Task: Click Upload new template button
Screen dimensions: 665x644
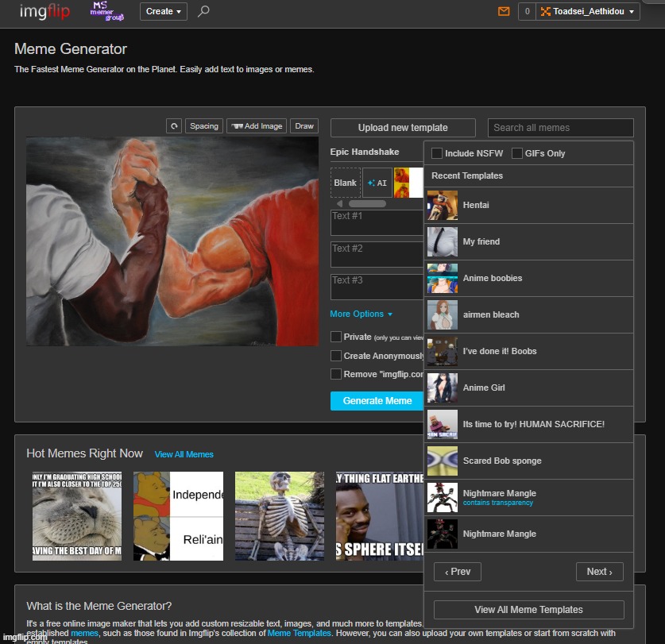Action: 403,128
